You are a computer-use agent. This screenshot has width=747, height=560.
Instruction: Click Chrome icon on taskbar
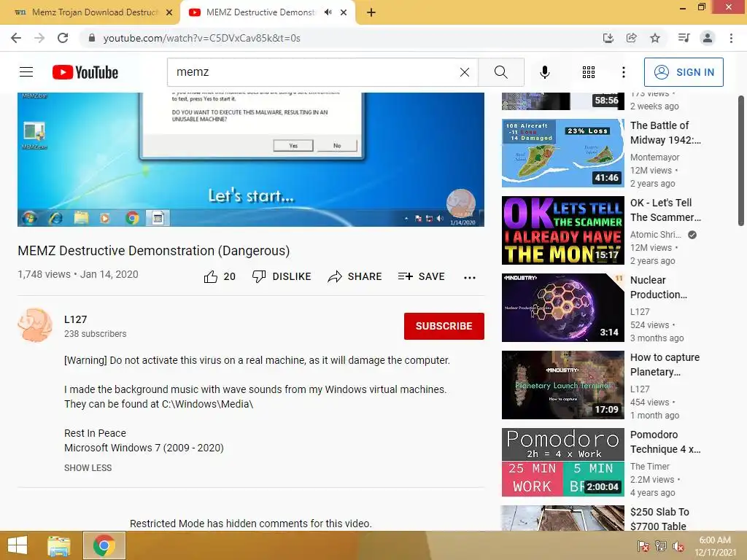coord(104,545)
